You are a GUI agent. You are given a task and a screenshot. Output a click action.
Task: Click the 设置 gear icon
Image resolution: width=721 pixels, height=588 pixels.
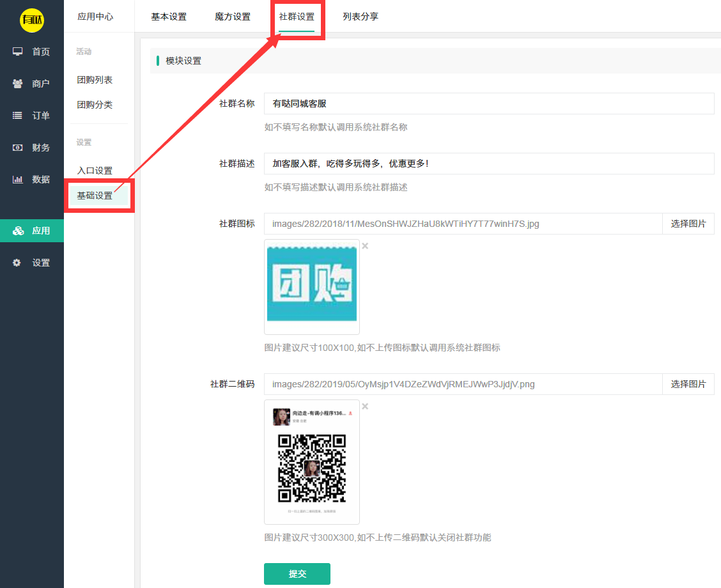tap(17, 263)
